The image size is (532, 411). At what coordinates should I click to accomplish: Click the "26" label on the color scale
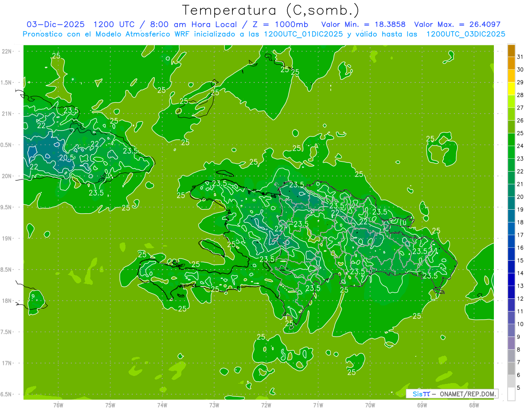pyautogui.click(x=520, y=121)
